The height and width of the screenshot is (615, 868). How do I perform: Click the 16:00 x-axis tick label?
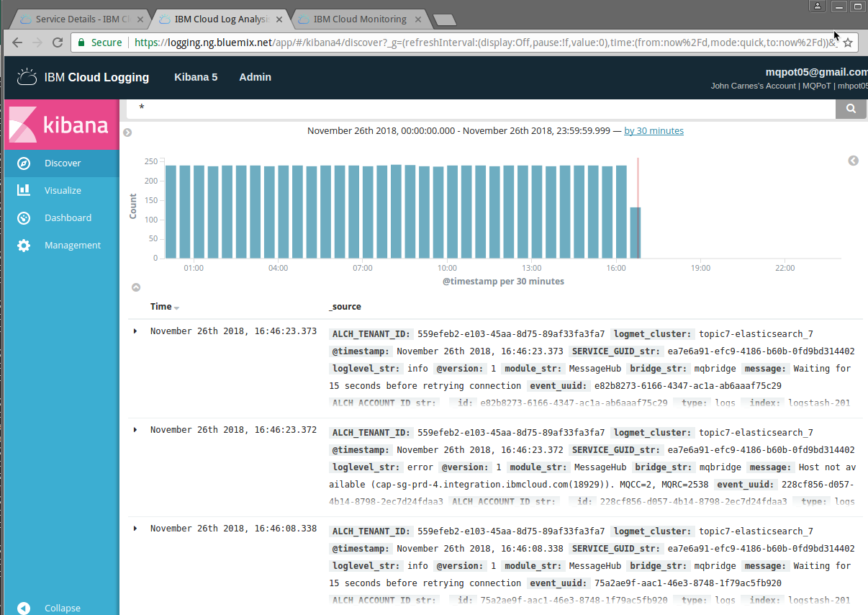point(616,268)
